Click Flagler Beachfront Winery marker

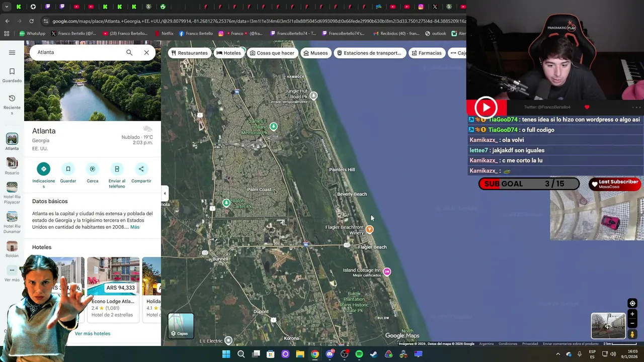(x=369, y=229)
